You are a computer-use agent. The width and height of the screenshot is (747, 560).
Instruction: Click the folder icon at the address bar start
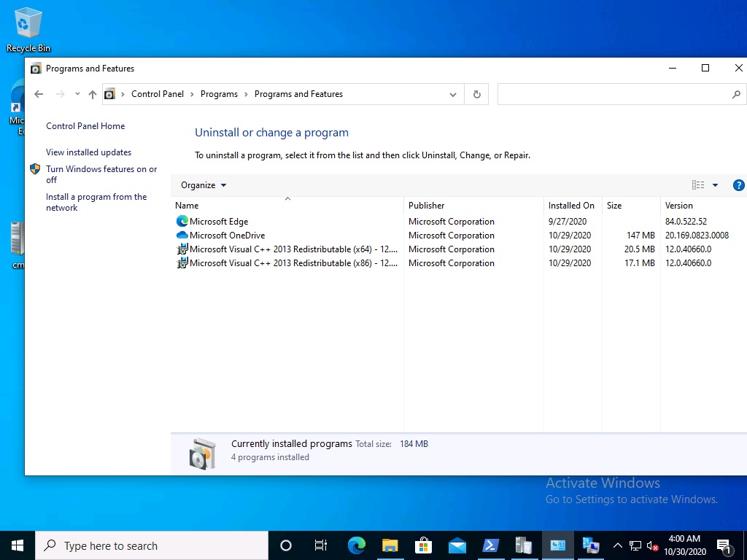(x=109, y=94)
